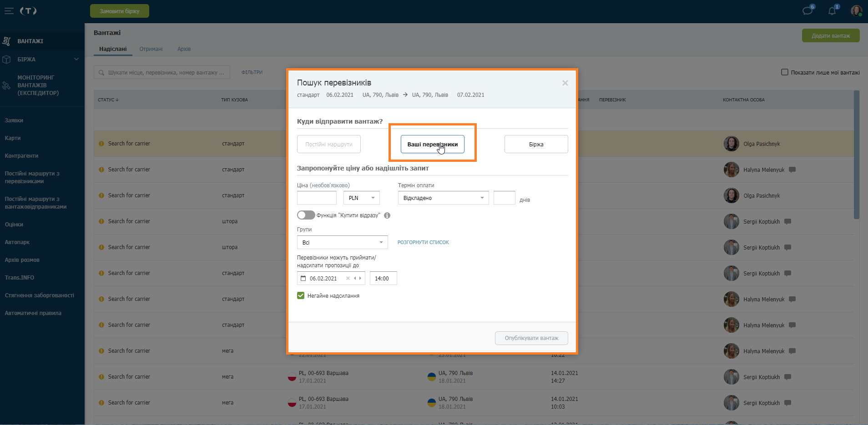Click the ПЕРЕВІЗНИК column header
The image size is (868, 425).
(x=612, y=100)
